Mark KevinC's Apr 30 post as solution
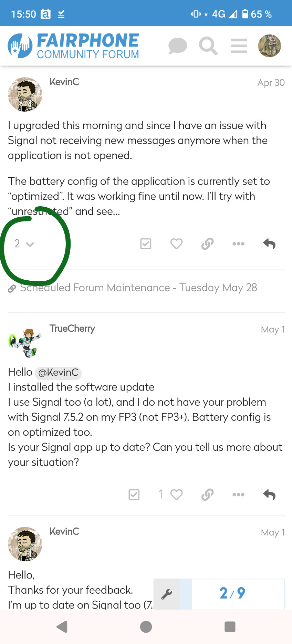 click(x=146, y=244)
